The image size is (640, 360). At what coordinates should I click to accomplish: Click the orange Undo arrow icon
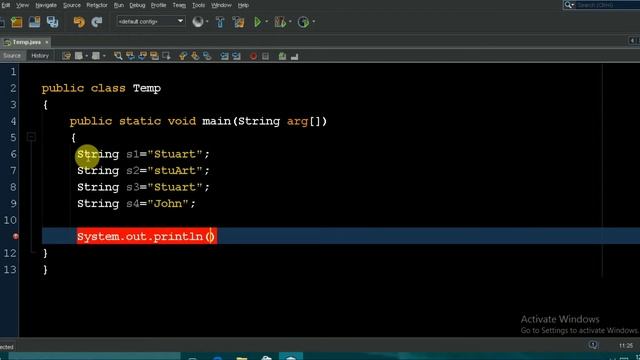pos(79,22)
